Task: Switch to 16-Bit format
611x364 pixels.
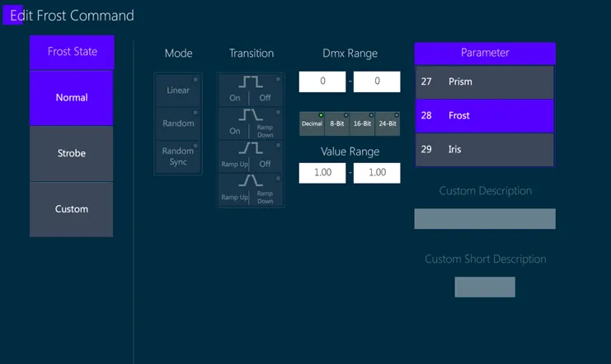Action: [362, 124]
